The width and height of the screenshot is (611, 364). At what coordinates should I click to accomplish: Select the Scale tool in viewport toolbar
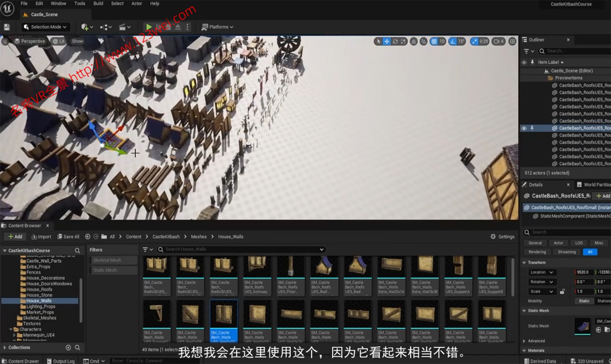click(403, 41)
